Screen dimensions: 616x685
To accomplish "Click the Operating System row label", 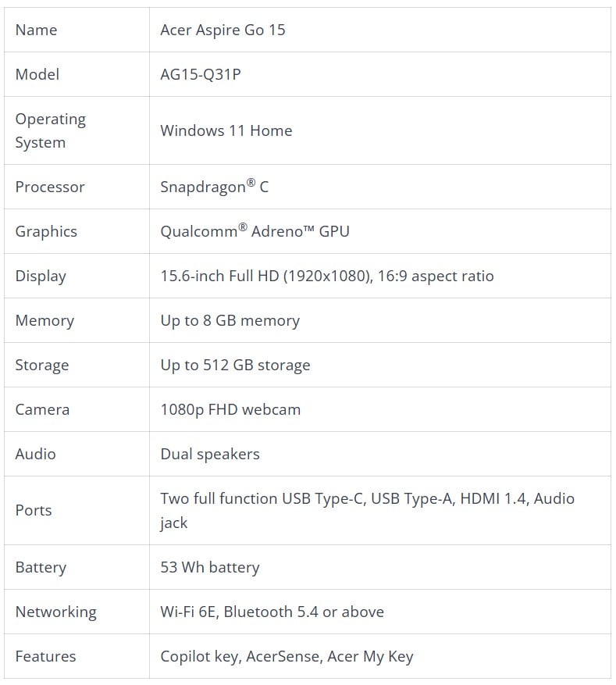I will (x=51, y=130).
